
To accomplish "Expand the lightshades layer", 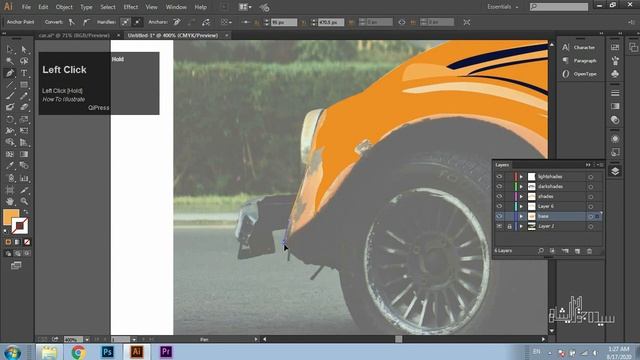I will (x=521, y=177).
